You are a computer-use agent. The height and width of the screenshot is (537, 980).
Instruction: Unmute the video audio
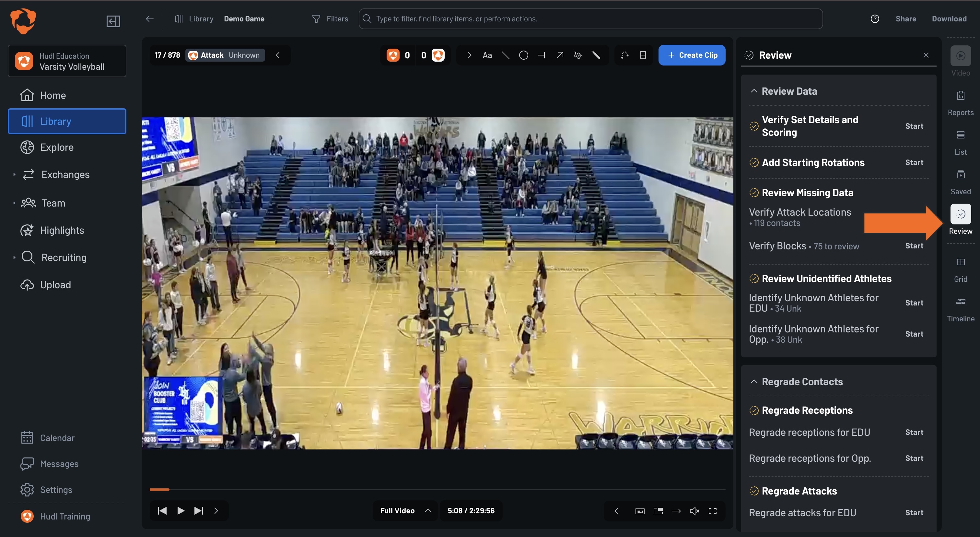tap(694, 511)
